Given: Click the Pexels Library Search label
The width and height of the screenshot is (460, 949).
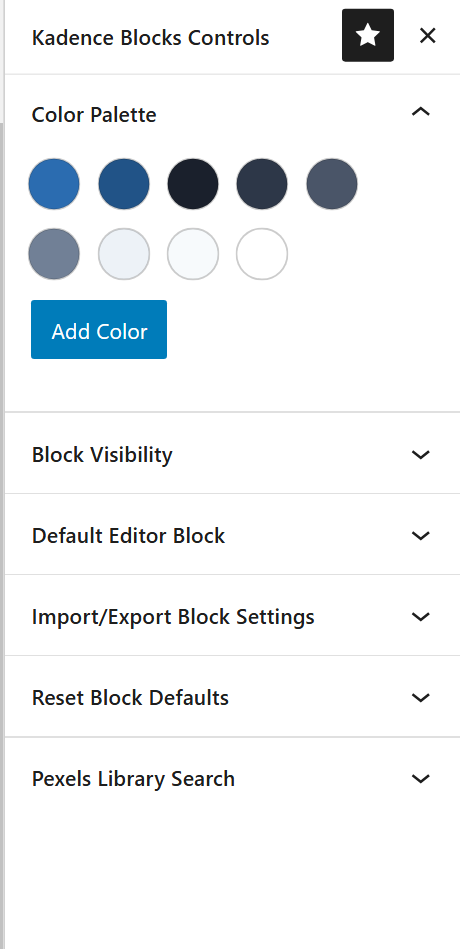Looking at the screenshot, I should point(133,779).
